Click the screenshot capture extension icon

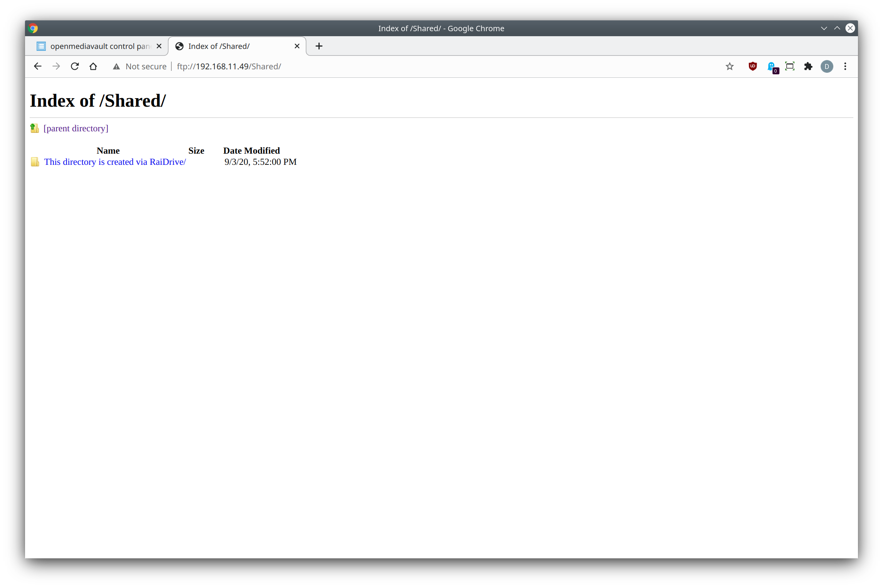click(x=790, y=66)
